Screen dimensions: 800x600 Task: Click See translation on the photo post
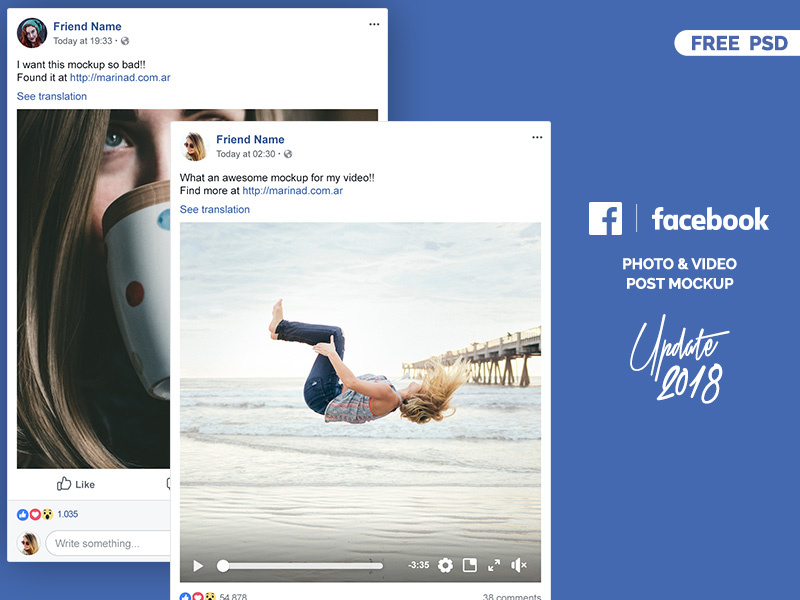click(52, 96)
